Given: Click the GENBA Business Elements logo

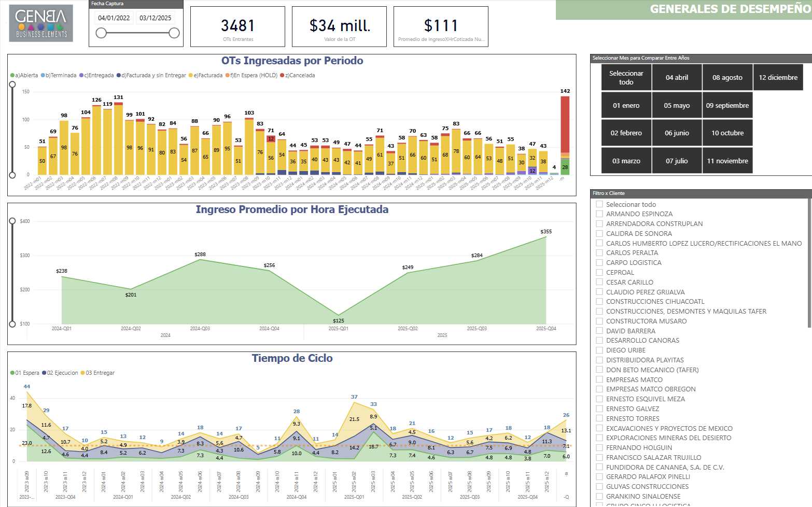Looking at the screenshot, I should (x=41, y=23).
